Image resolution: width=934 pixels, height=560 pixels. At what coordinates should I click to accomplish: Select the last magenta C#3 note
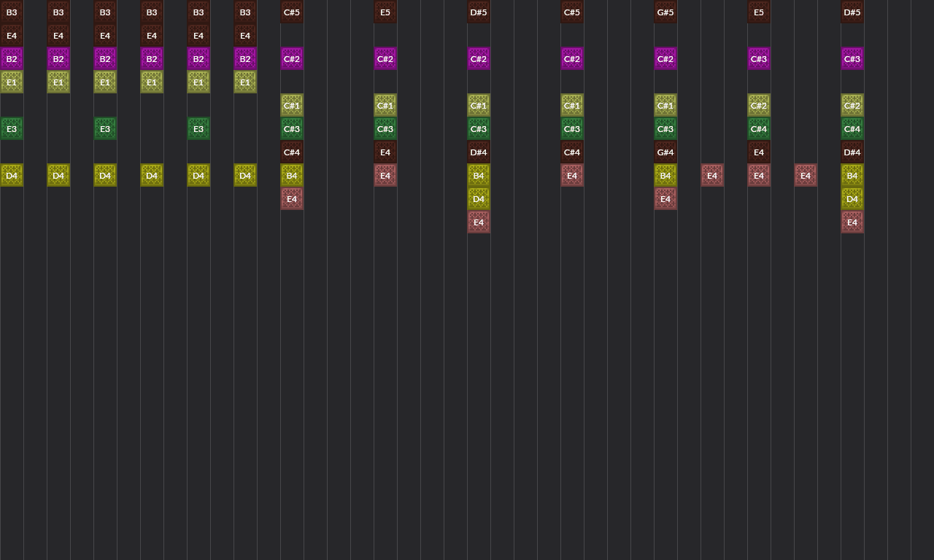pos(852,58)
